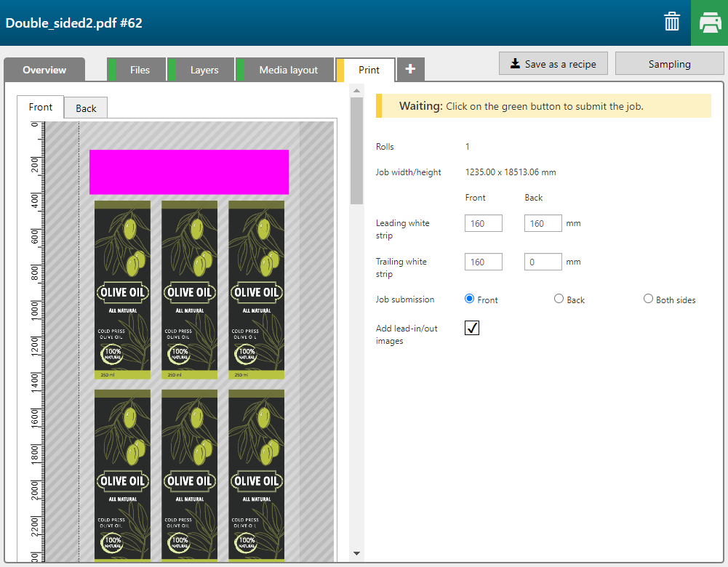
Task: Go to the Layers tab
Action: click(204, 70)
